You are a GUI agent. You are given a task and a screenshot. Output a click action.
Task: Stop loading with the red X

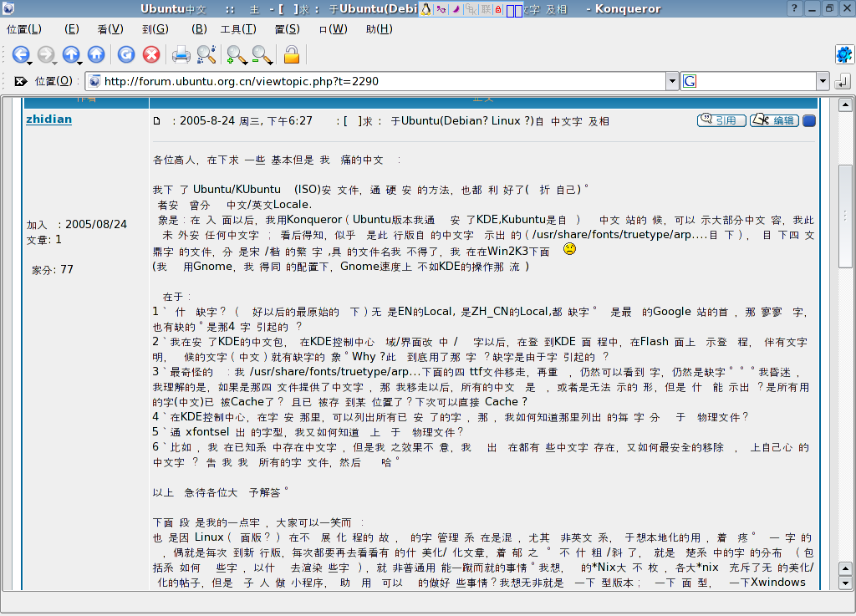tap(151, 54)
